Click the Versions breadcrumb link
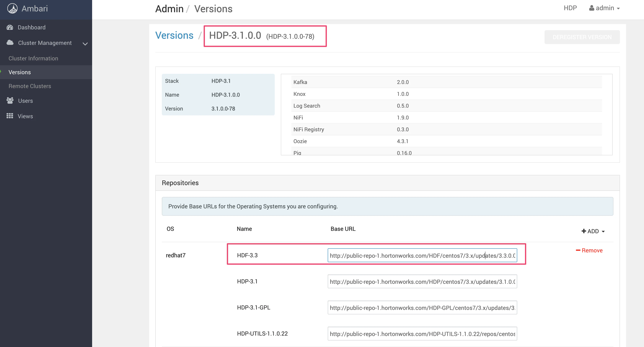Image resolution: width=644 pixels, height=347 pixels. pyautogui.click(x=174, y=35)
